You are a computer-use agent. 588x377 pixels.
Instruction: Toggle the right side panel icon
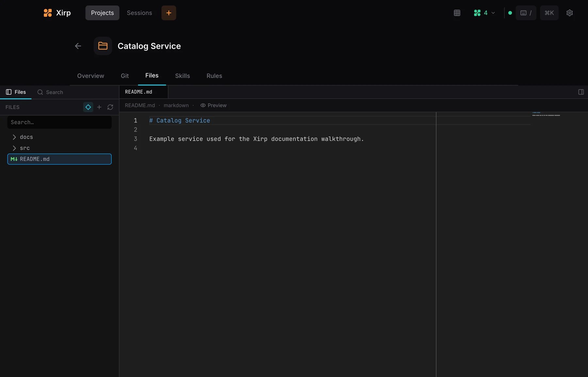[581, 92]
